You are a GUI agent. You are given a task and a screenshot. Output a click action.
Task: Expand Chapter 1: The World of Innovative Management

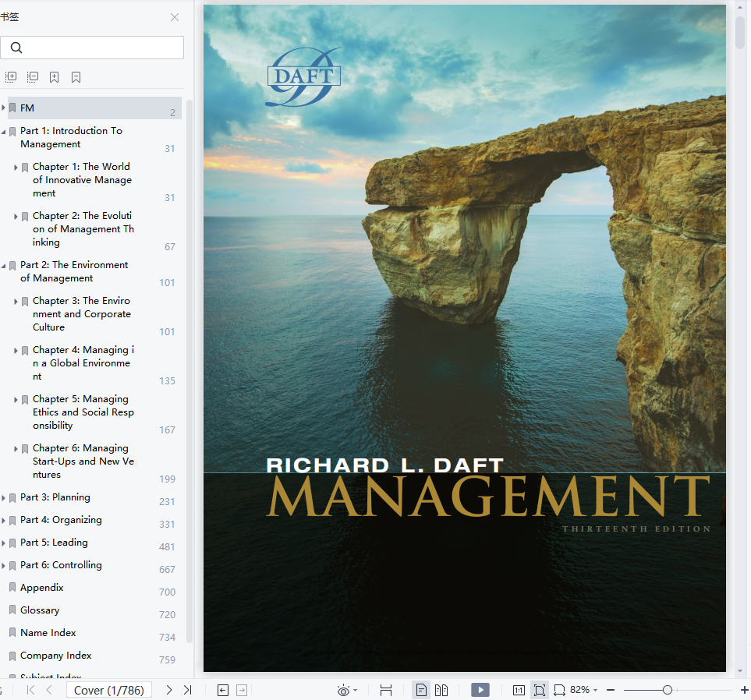click(x=16, y=167)
